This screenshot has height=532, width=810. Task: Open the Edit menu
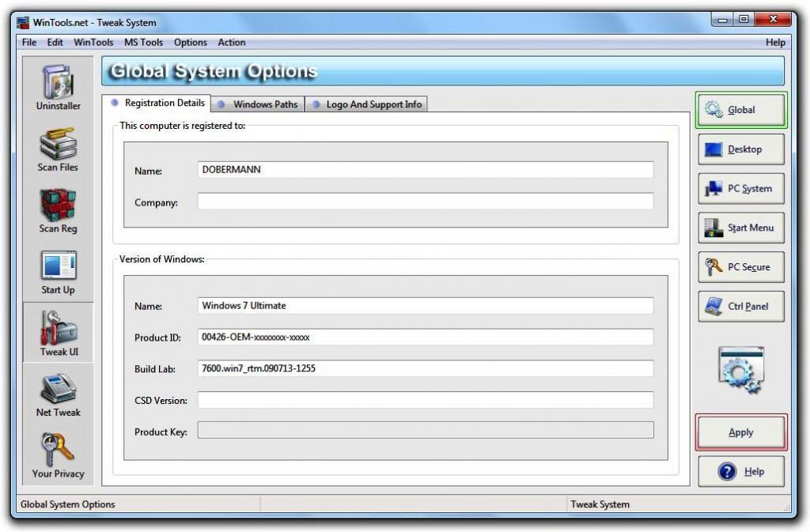coord(55,43)
